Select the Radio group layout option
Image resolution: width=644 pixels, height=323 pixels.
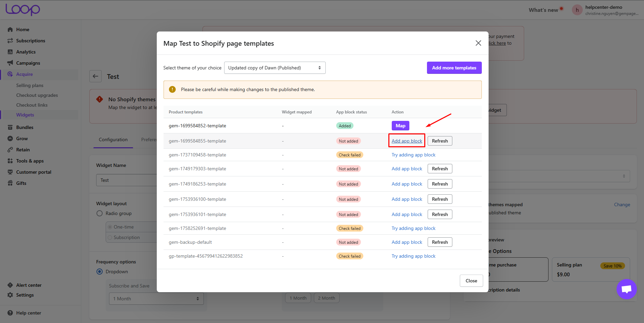pos(100,213)
